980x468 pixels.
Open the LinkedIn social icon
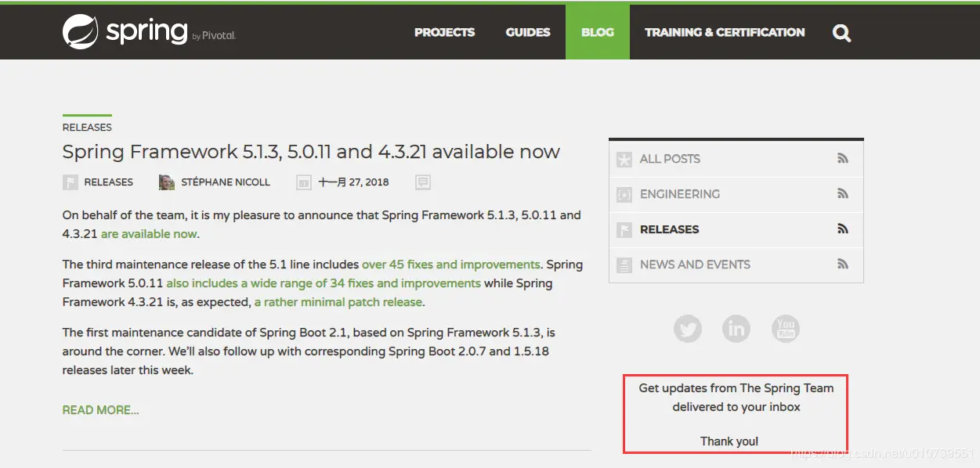tap(736, 329)
